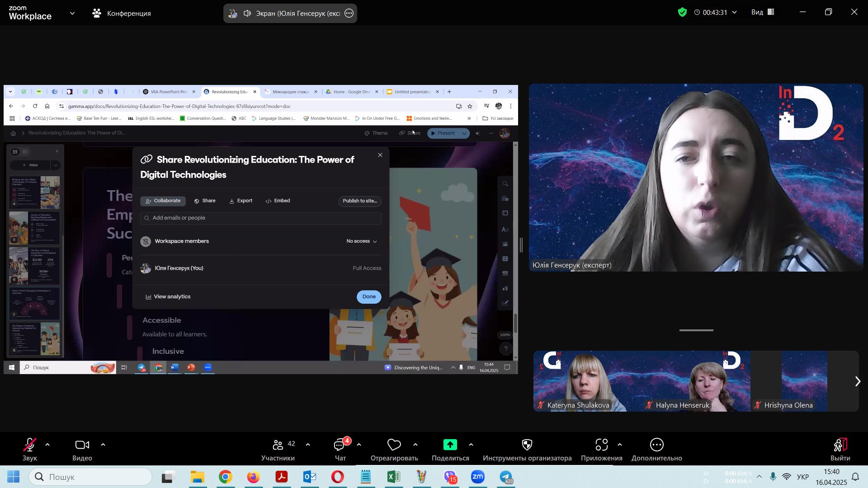
Task: Expand audio options arrow next to Звук
Action: coord(47,445)
